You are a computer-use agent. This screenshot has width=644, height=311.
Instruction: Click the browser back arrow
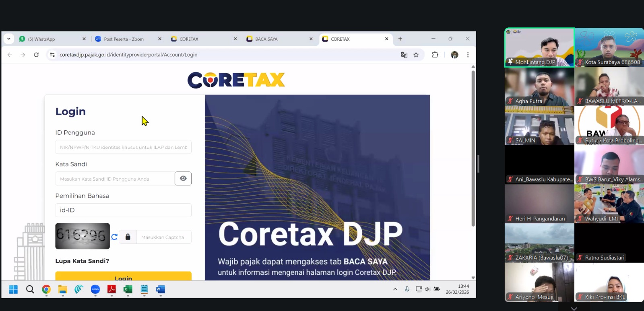tap(10, 55)
